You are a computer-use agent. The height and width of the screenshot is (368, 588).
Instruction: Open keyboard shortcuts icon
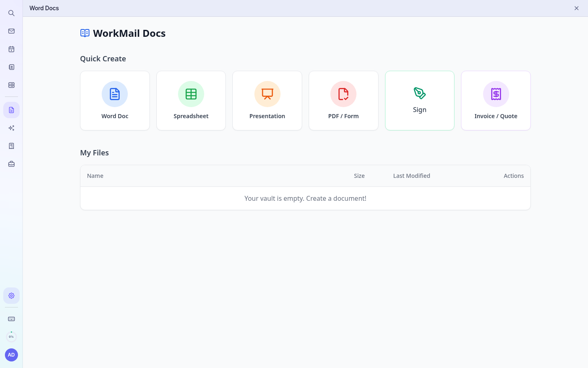(11, 319)
